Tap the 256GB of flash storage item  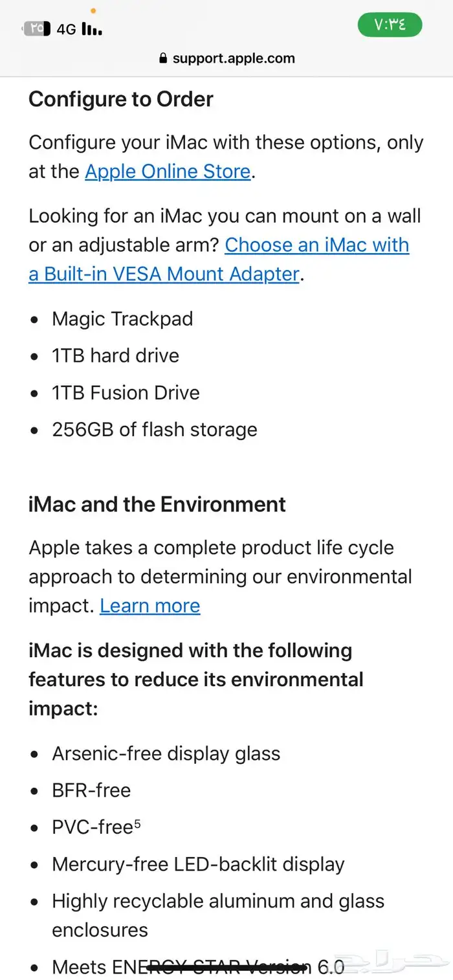pyautogui.click(x=155, y=430)
